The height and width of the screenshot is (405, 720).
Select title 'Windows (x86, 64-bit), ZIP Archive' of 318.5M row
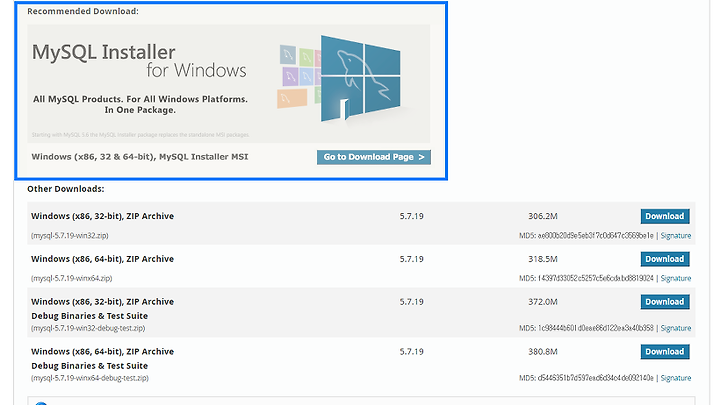pyautogui.click(x=102, y=259)
